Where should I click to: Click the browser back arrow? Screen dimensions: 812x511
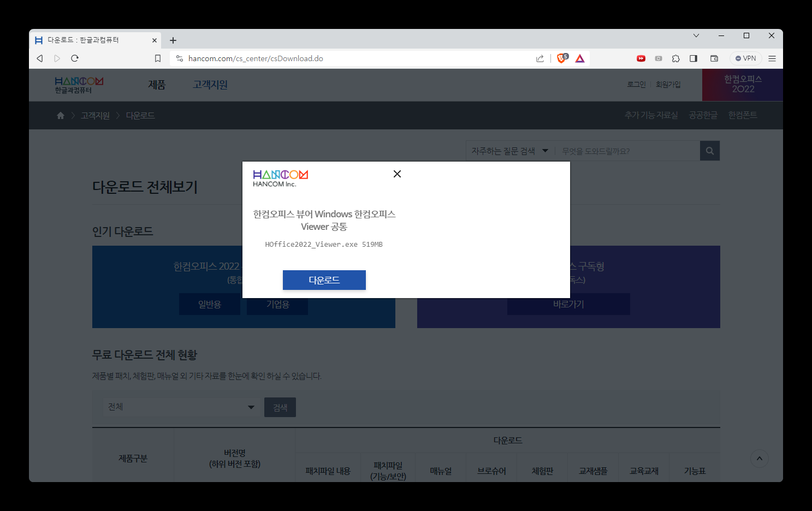40,58
